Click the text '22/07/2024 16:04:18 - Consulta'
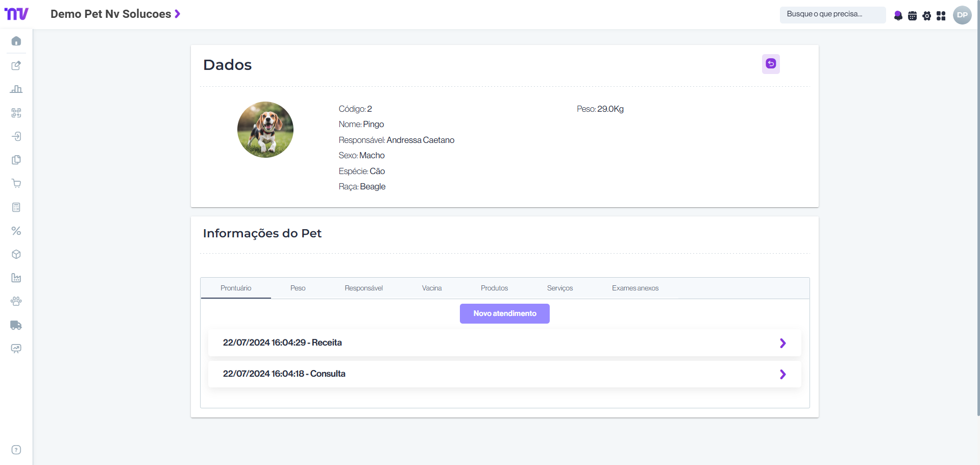The width and height of the screenshot is (980, 465). pos(284,374)
